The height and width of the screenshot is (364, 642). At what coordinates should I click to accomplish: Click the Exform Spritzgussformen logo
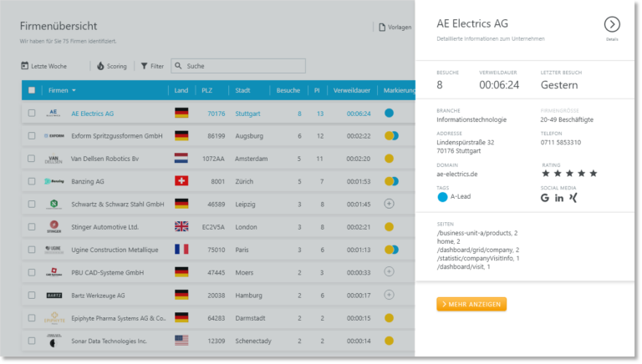coord(53,136)
